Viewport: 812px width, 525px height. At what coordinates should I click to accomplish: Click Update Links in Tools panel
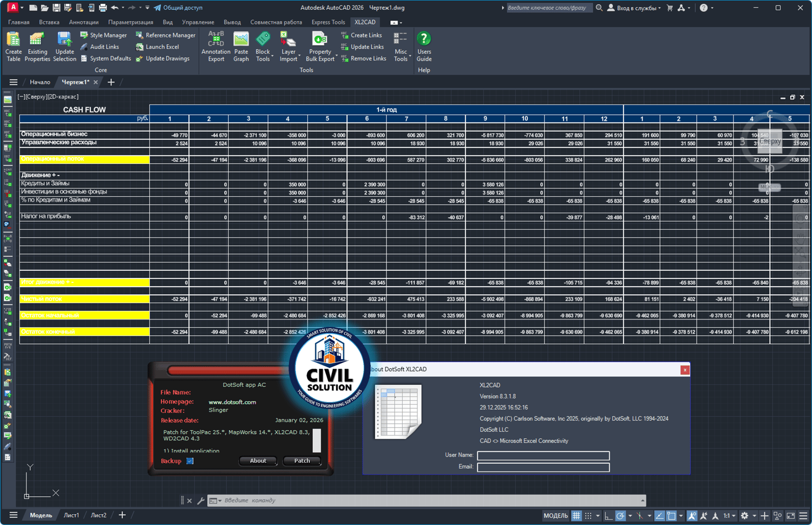tap(362, 47)
